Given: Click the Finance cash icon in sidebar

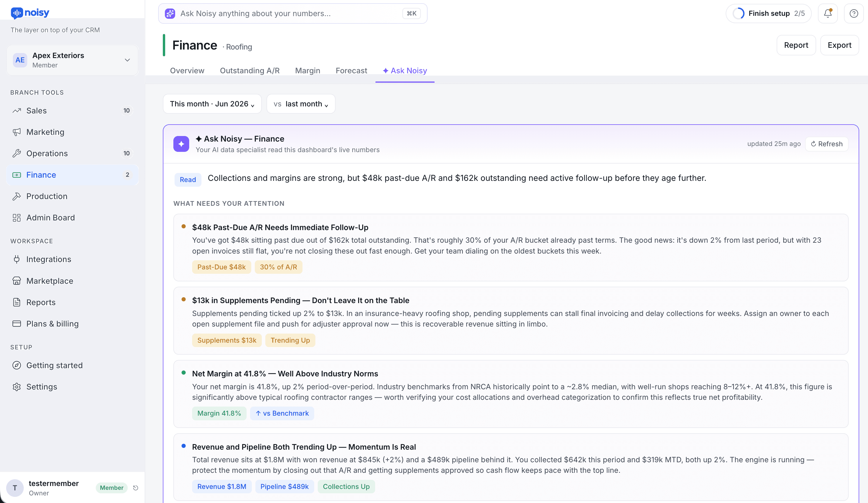Looking at the screenshot, I should pos(16,175).
